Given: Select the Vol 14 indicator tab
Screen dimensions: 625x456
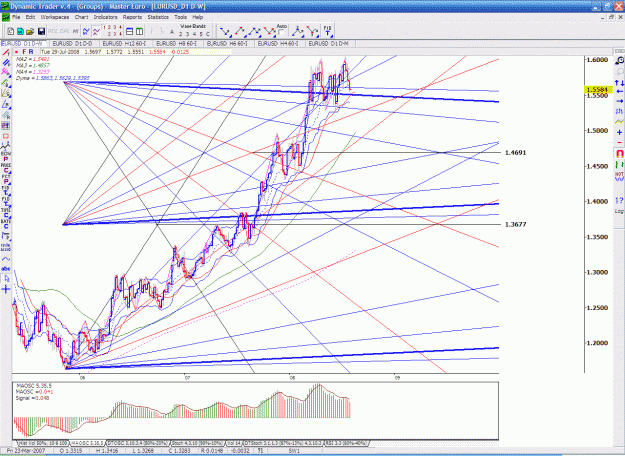Looking at the screenshot, I should [234, 443].
